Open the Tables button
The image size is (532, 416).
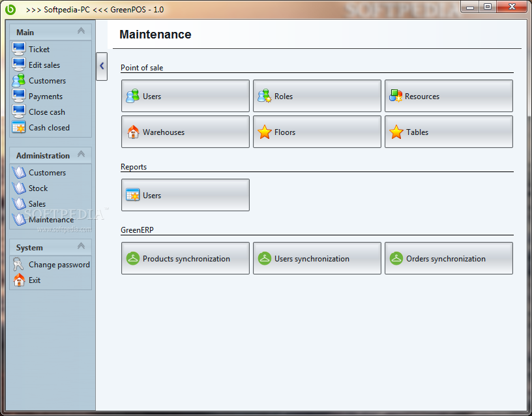[449, 132]
